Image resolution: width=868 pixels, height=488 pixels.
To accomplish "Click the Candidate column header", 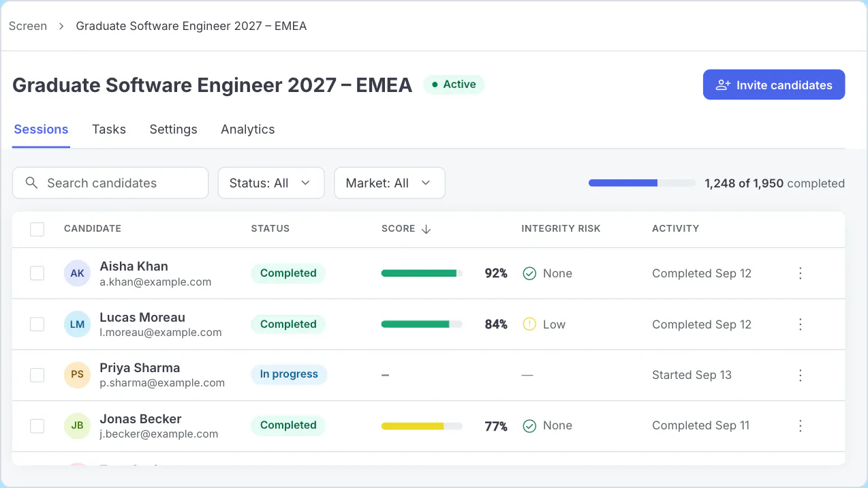I will [93, 229].
